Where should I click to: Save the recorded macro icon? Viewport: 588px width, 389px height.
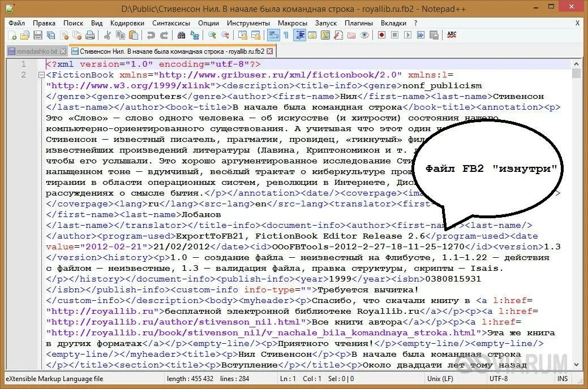[434, 35]
